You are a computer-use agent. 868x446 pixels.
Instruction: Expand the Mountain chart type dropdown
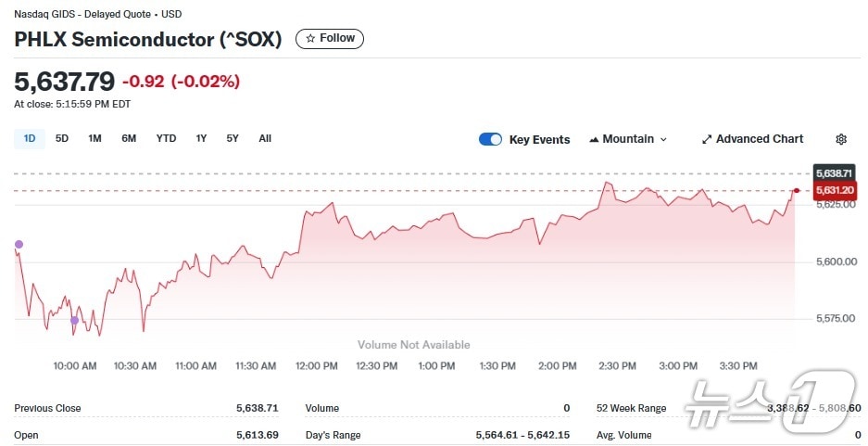[x=662, y=139]
